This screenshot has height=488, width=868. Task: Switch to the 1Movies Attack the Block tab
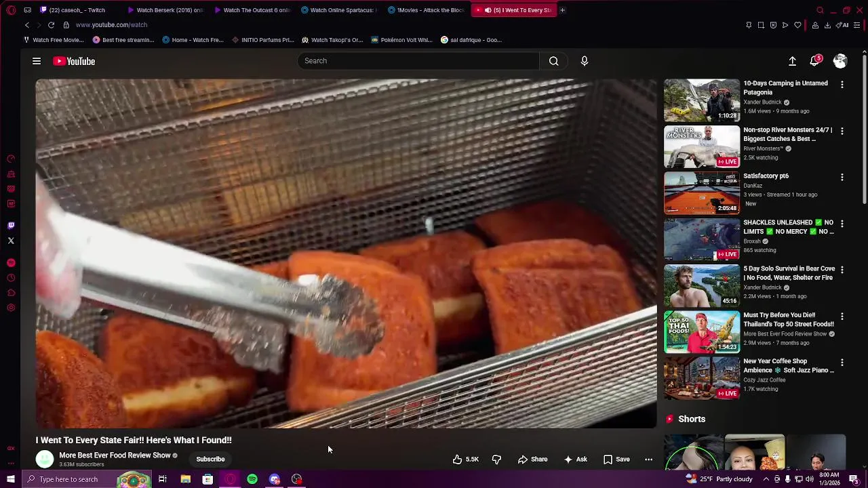pyautogui.click(x=426, y=10)
